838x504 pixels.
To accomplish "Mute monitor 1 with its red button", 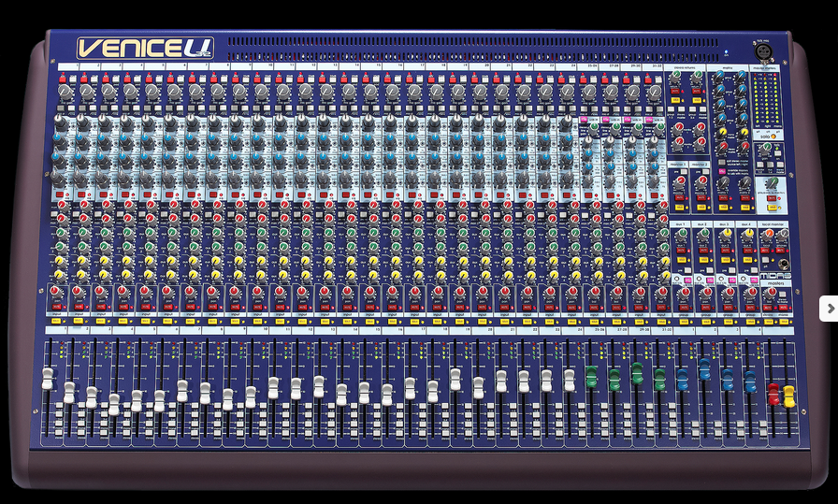I will click(680, 197).
